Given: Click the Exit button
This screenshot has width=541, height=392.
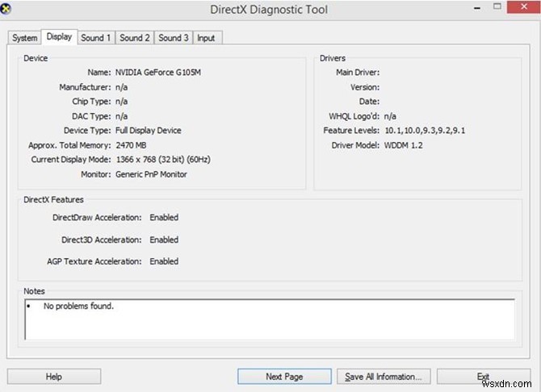Looking at the screenshot, I should coord(484,377).
